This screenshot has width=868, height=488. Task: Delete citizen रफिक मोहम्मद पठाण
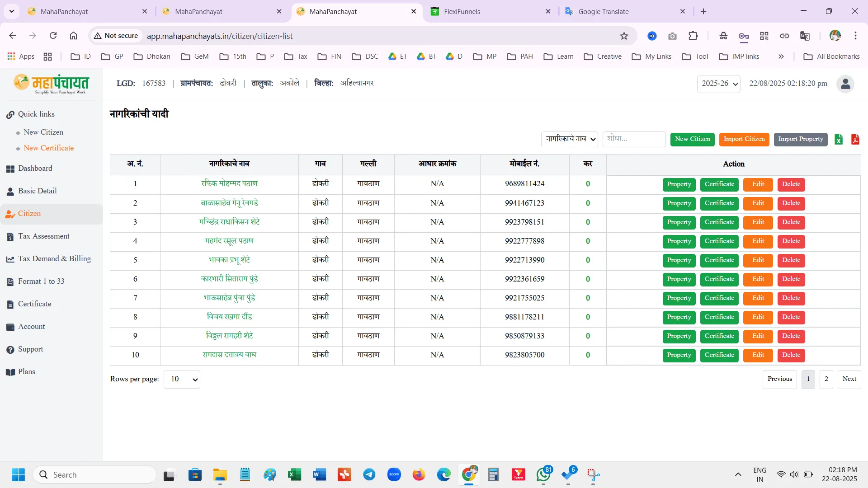pos(791,184)
